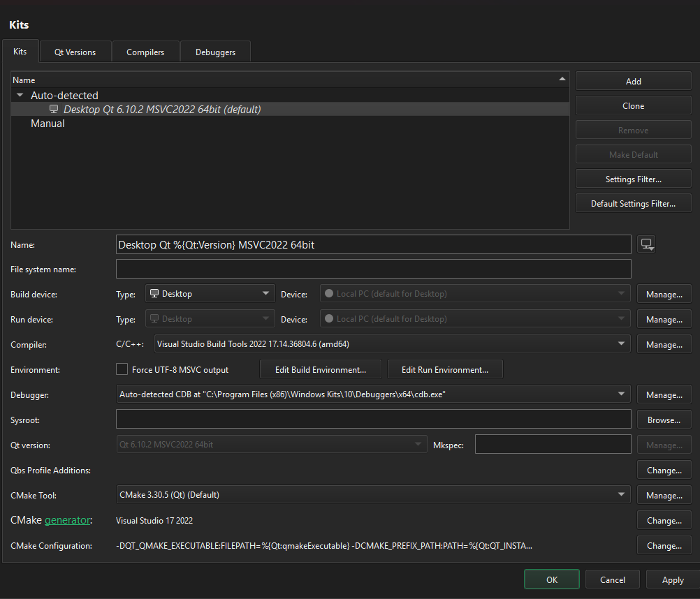Select the Desktop Qt 6.10.2 MSVC2022 kit

pyautogui.click(x=162, y=110)
